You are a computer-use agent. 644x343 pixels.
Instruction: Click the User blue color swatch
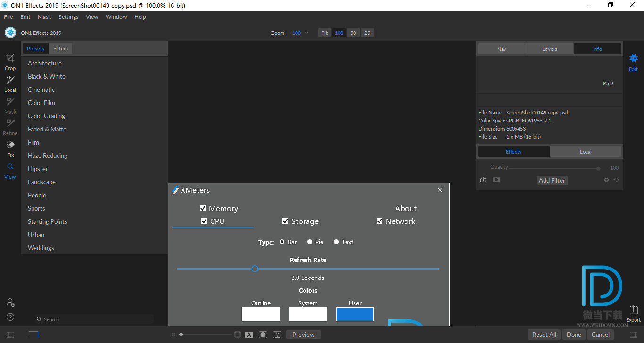click(355, 314)
